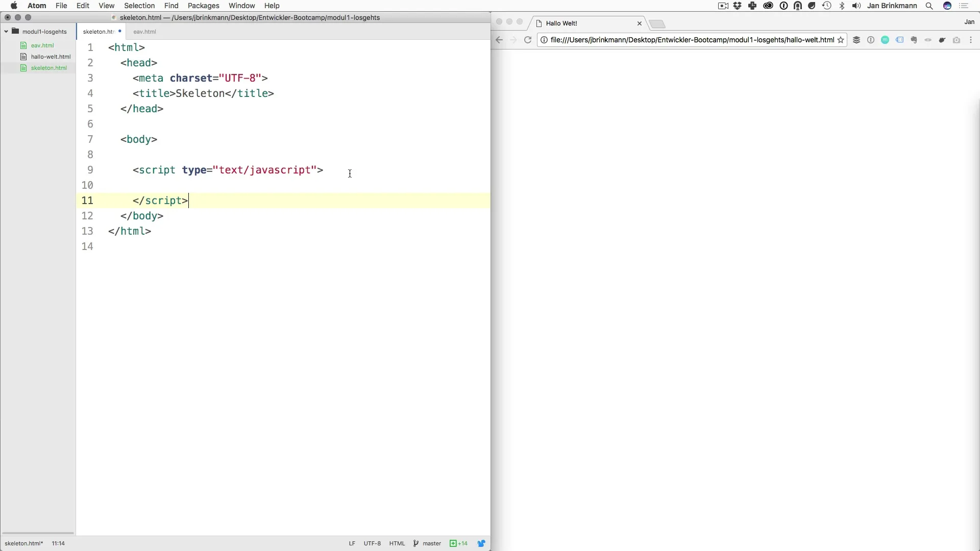Open the Time Machine menu bar icon
980x551 pixels.
coord(827,6)
